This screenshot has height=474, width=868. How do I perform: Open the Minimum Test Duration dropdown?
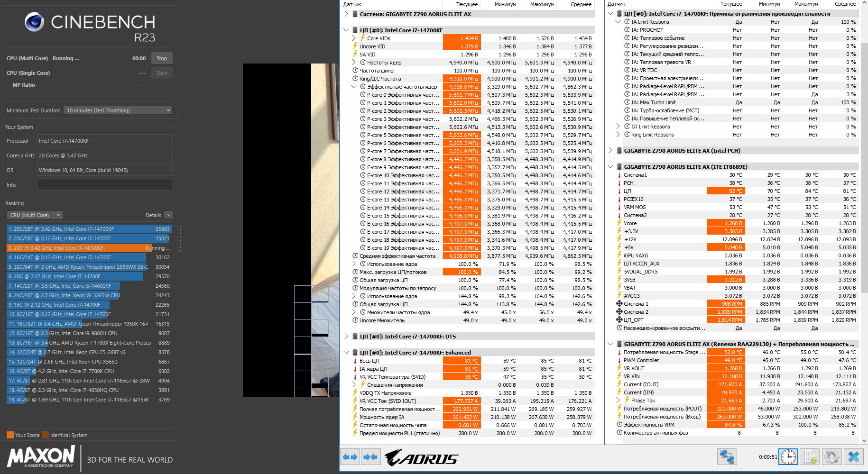tap(118, 110)
